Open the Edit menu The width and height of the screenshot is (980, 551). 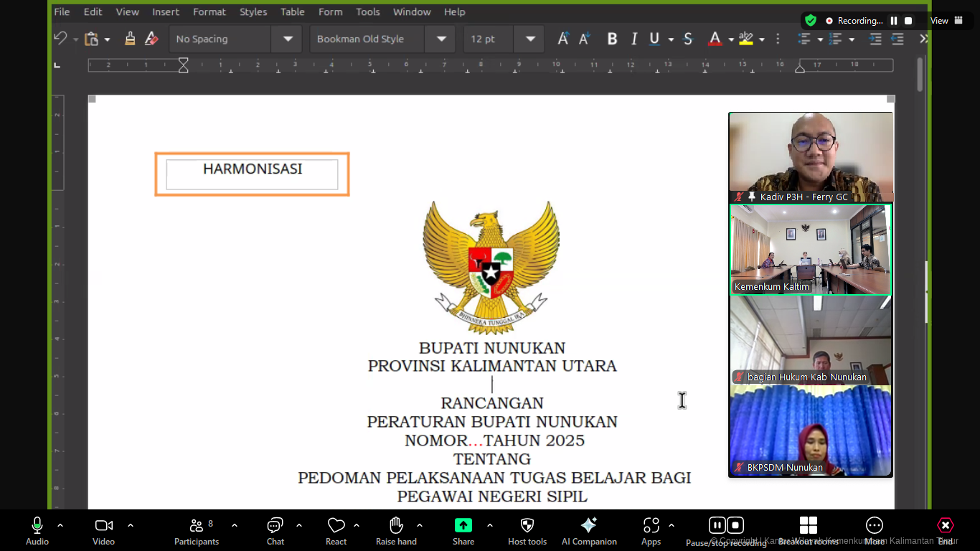pyautogui.click(x=93, y=11)
